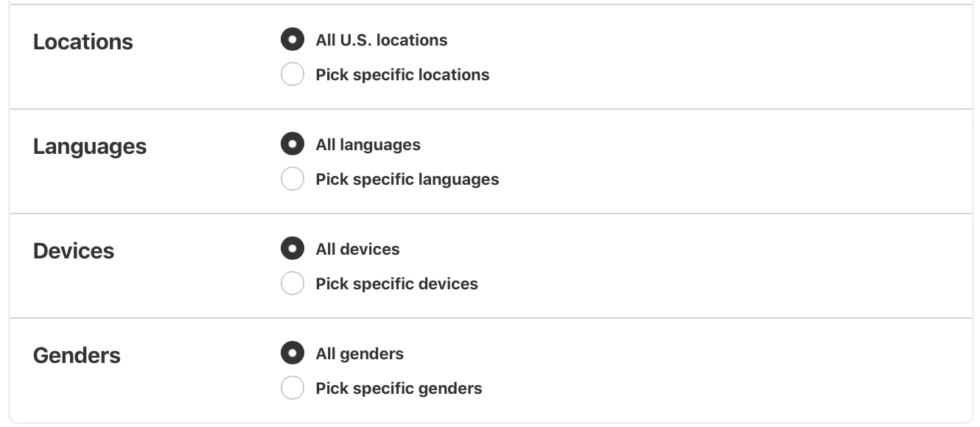980x427 pixels.
Task: Enable the 'Pick specific languages' radio button
Action: coord(293,179)
